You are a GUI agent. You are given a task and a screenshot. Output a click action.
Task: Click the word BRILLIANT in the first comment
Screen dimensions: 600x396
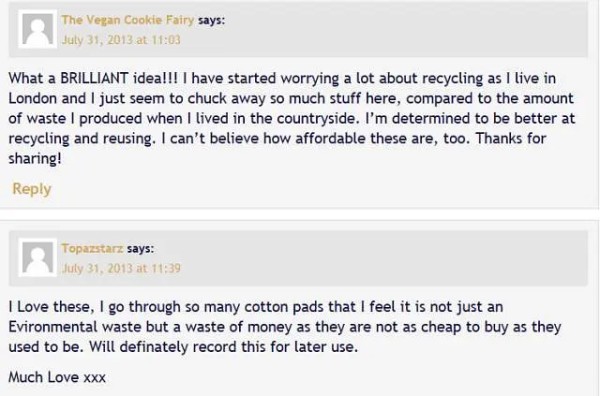pyautogui.click(x=94, y=78)
